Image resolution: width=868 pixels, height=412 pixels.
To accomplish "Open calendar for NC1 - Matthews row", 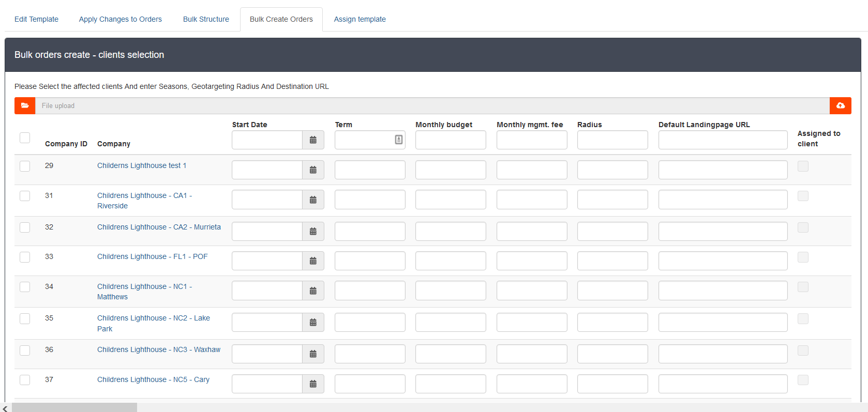I will [313, 291].
